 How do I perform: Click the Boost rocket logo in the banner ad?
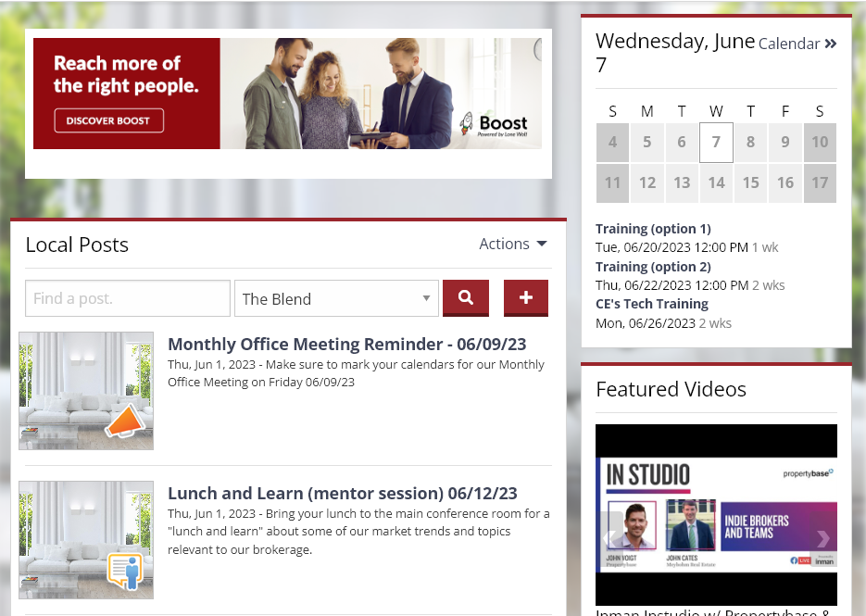click(465, 121)
